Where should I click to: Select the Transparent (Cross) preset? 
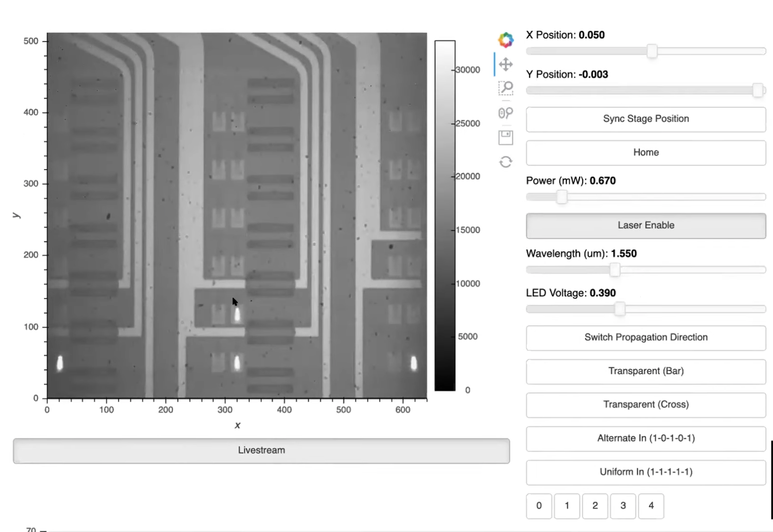tap(646, 405)
